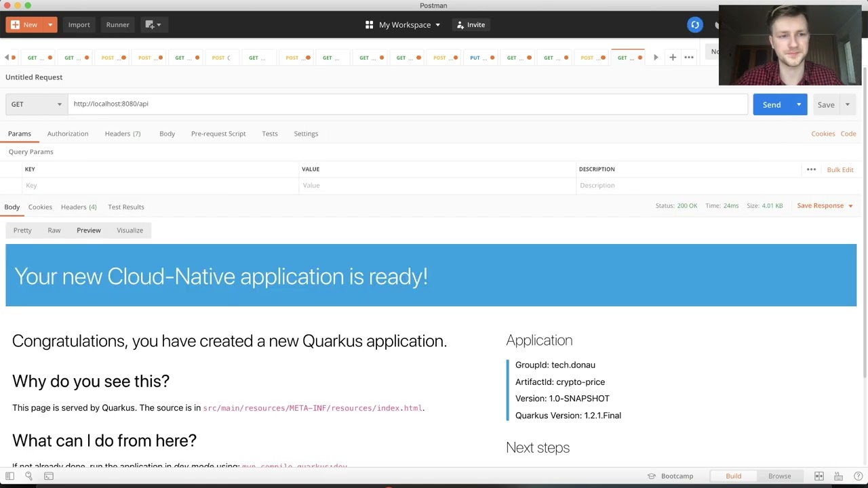Viewport: 868px width, 488px height.
Task: Open the Tests tab
Action: (270, 134)
